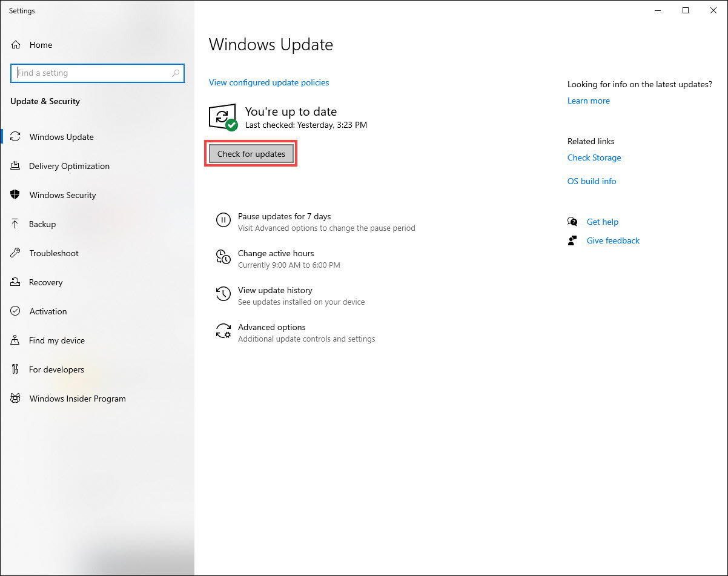Select Recovery in the sidebar
The image size is (728, 576).
coord(45,282)
